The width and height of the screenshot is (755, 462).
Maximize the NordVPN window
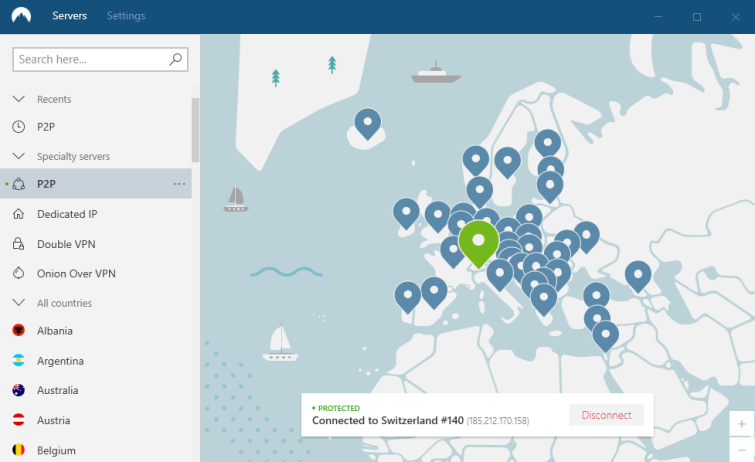[697, 17]
